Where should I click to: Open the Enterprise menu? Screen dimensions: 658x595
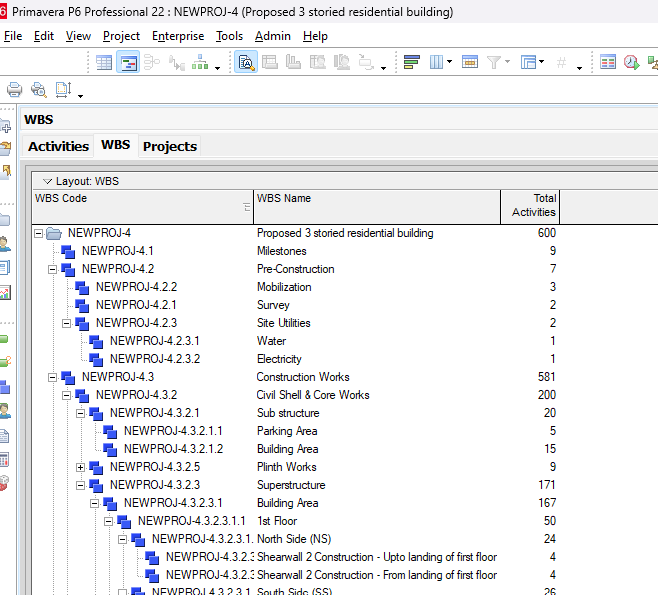point(177,36)
